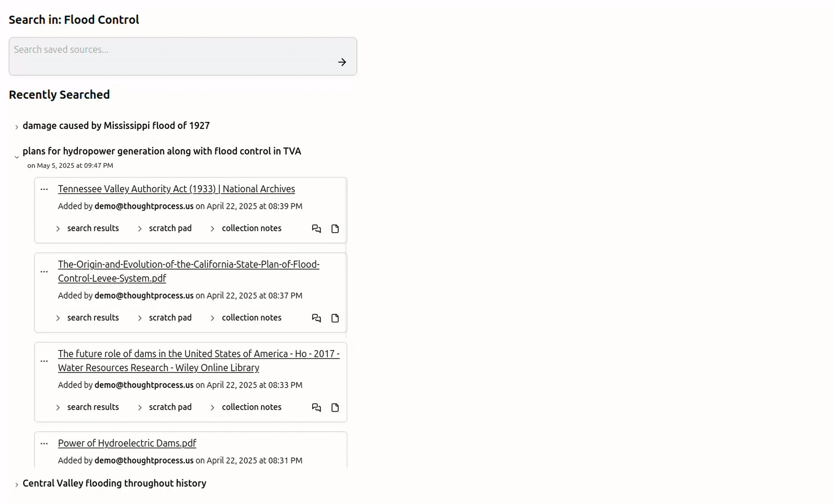Open Tennessee Valley Authority Act National Archives link
Image resolution: width=834 pixels, height=504 pixels.
[x=176, y=189]
